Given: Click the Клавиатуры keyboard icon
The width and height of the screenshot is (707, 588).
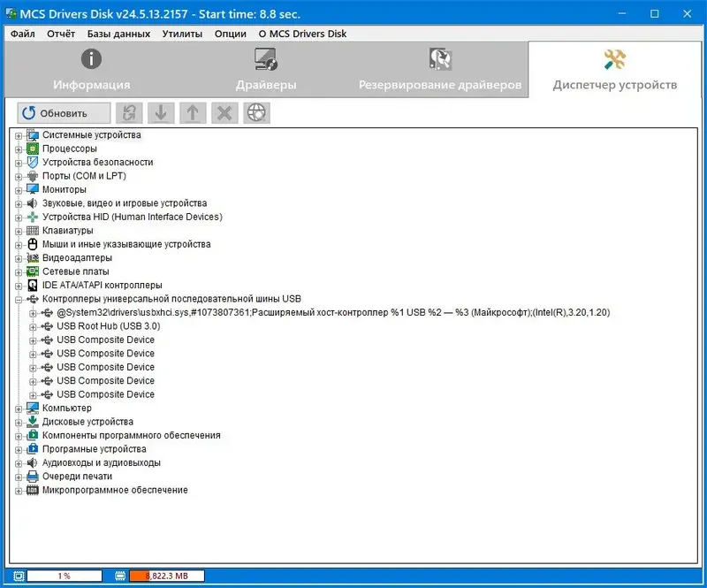Looking at the screenshot, I should coord(33,231).
